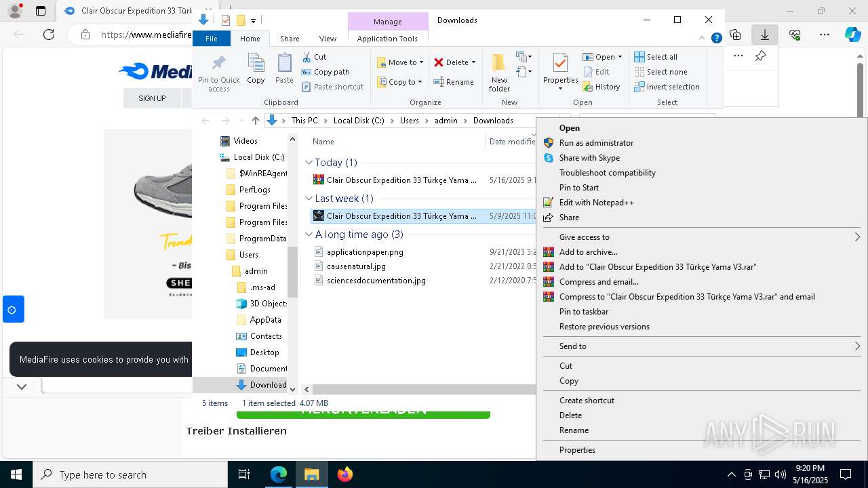Viewport: 868px width, 488px height.
Task: Click Invert selection in ribbon
Action: coord(667,87)
